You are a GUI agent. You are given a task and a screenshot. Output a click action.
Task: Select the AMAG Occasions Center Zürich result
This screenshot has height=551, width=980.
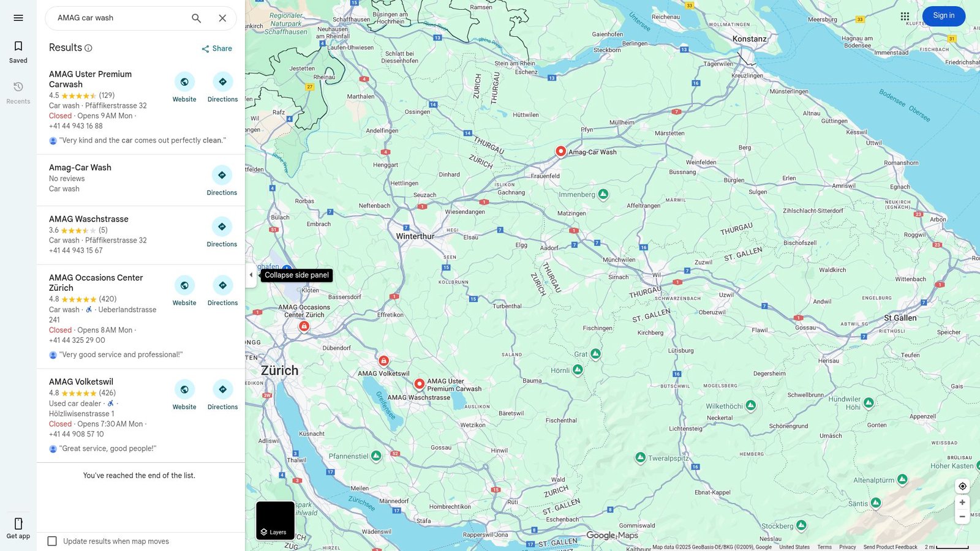coord(96,282)
